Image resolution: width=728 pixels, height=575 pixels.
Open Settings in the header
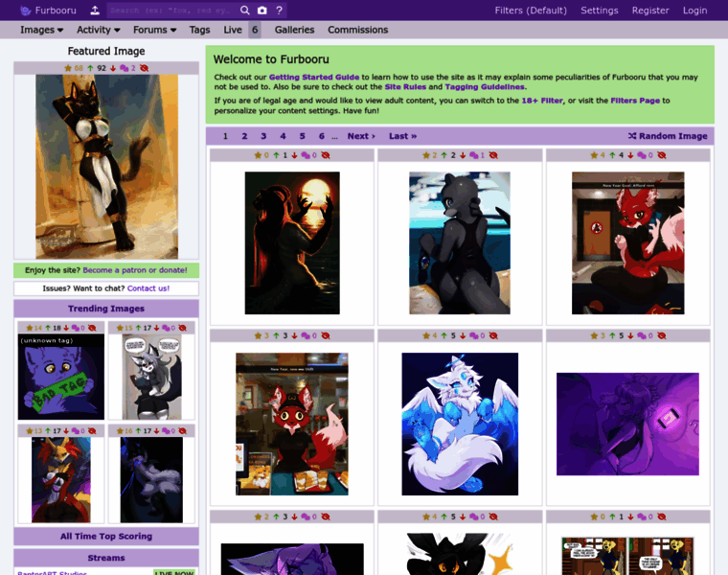pyautogui.click(x=600, y=11)
